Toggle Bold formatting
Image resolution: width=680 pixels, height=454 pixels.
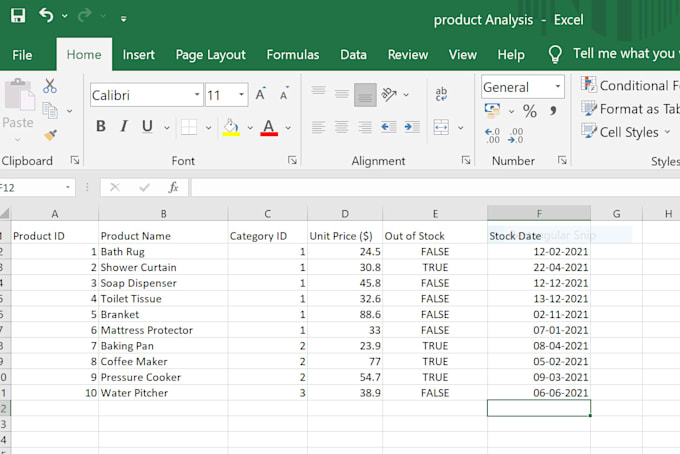pyautogui.click(x=101, y=126)
